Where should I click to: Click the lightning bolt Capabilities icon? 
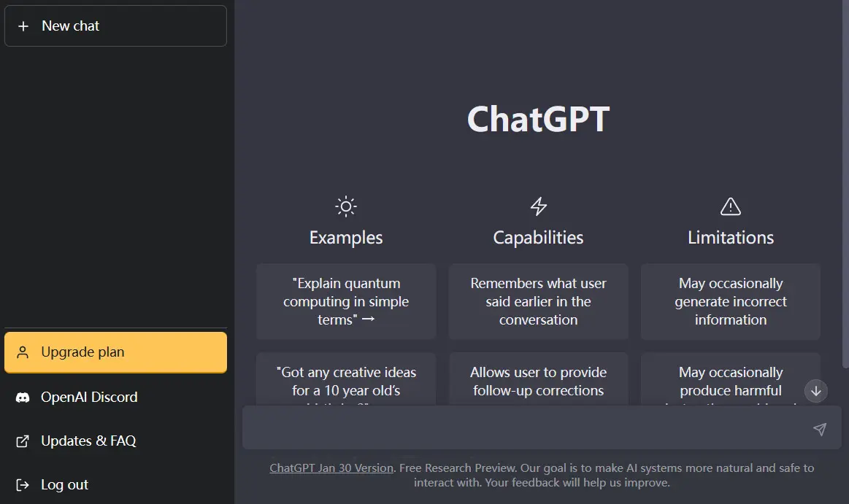538,206
